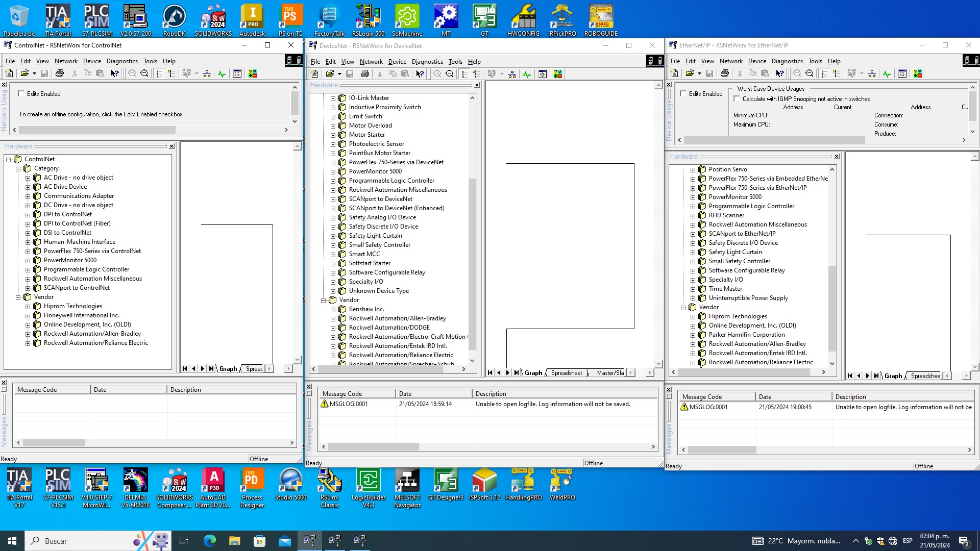Open File Explorer from taskbar
980x551 pixels.
(x=234, y=541)
